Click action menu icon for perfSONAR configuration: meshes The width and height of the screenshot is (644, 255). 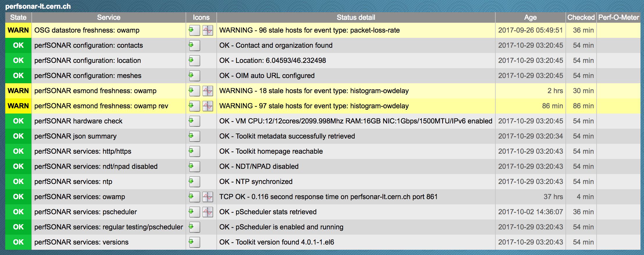(x=194, y=76)
